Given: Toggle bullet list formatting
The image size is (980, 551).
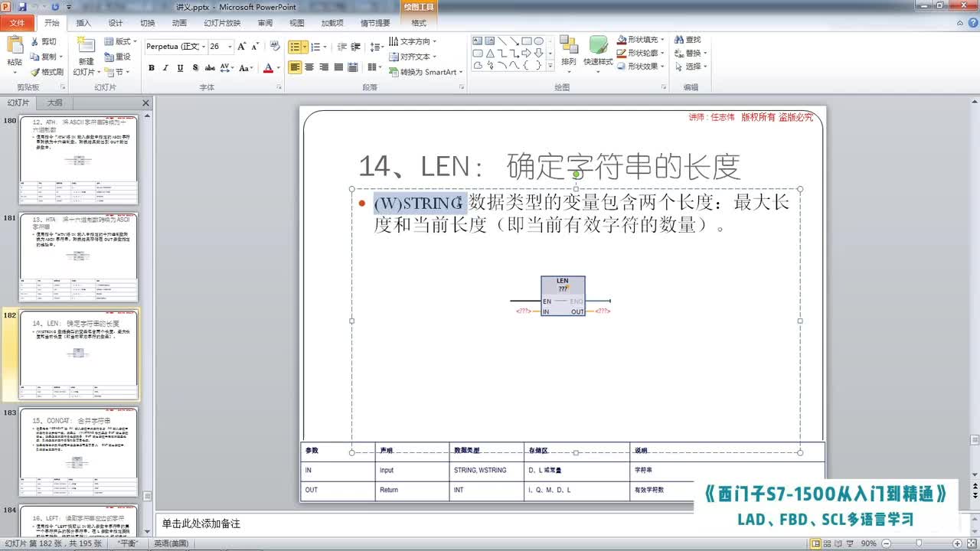Looking at the screenshot, I should click(x=294, y=46).
